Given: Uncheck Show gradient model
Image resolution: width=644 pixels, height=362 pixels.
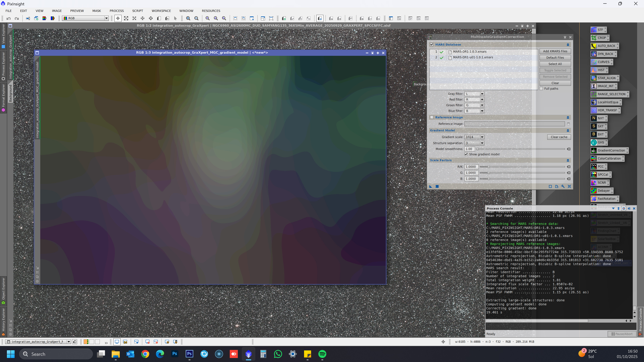Looking at the screenshot, I should tap(466, 154).
